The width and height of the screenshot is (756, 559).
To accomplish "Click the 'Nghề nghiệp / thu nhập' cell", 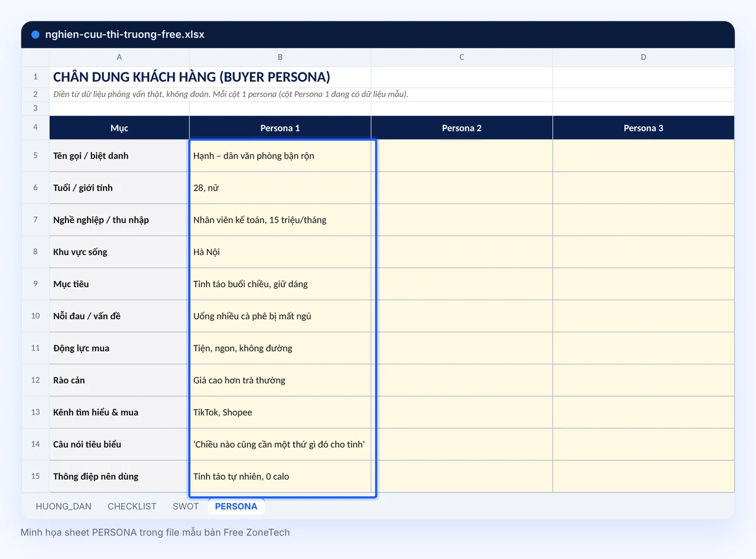I will pyautogui.click(x=119, y=220).
